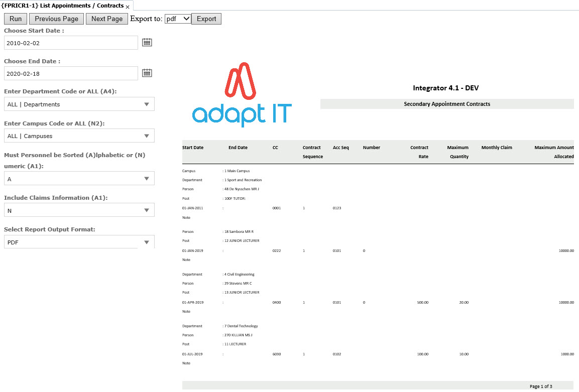Click the Page 1 of 3 footer
Screen dimensions: 579x392
pos(540,386)
